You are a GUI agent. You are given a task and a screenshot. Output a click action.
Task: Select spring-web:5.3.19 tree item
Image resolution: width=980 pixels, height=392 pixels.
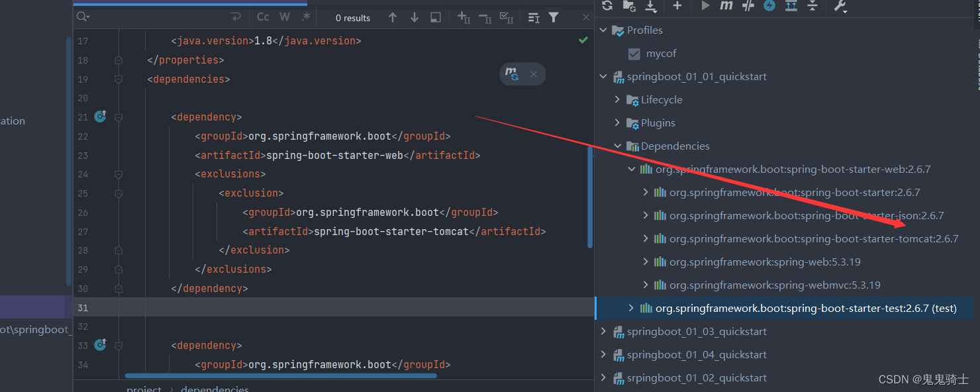point(765,262)
